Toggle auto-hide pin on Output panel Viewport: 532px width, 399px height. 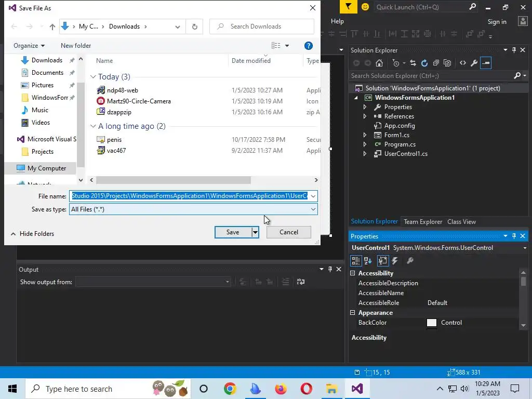pos(330,269)
